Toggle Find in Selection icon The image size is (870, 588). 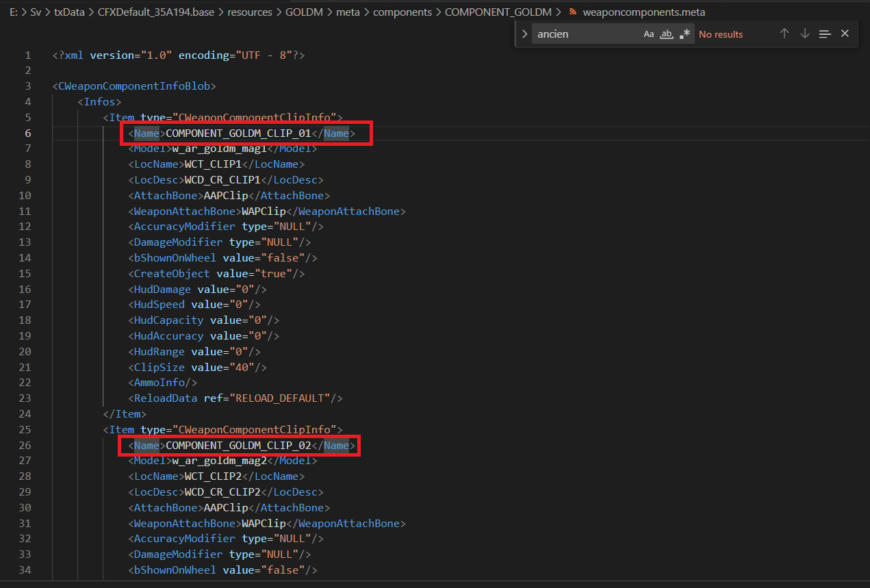[825, 34]
